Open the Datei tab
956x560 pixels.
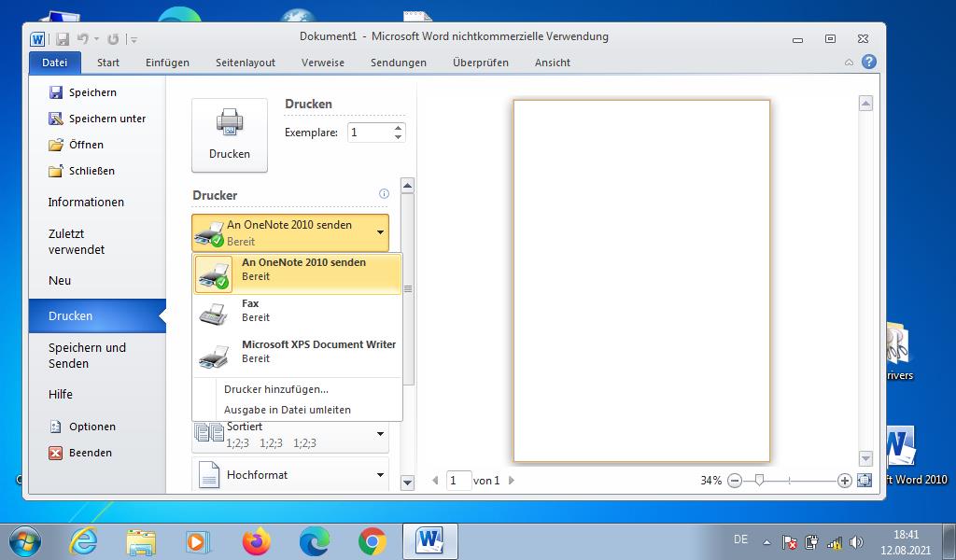pos(54,63)
